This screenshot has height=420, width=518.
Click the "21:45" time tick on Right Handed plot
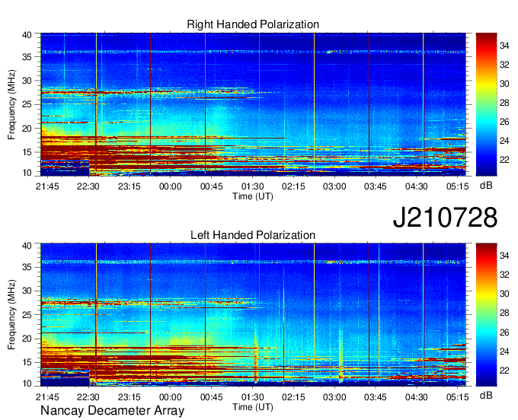pos(47,186)
